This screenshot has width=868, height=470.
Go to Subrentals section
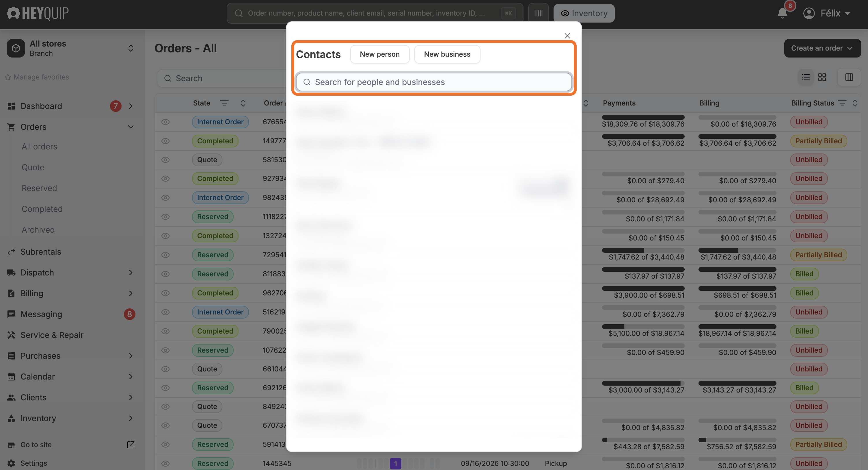point(41,252)
